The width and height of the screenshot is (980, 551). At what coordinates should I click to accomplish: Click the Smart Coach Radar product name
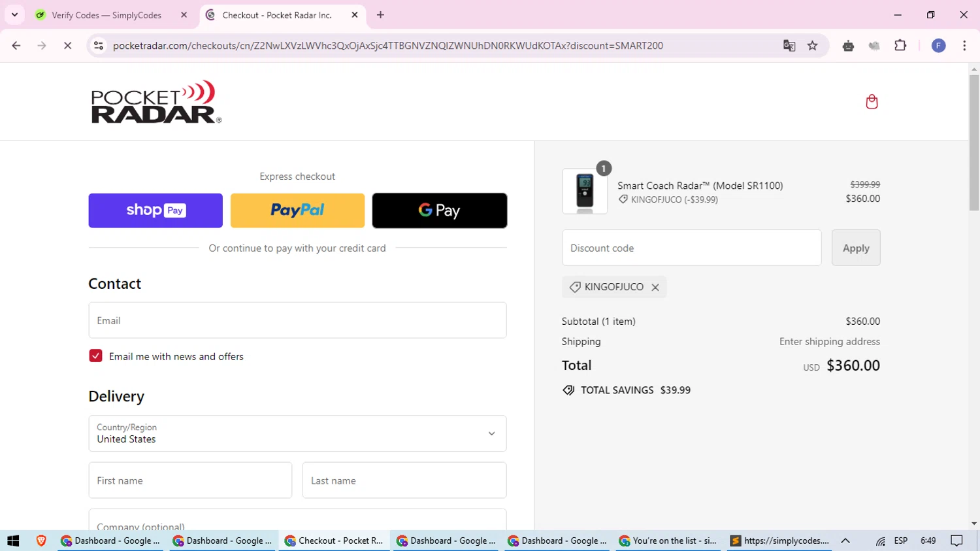700,186
